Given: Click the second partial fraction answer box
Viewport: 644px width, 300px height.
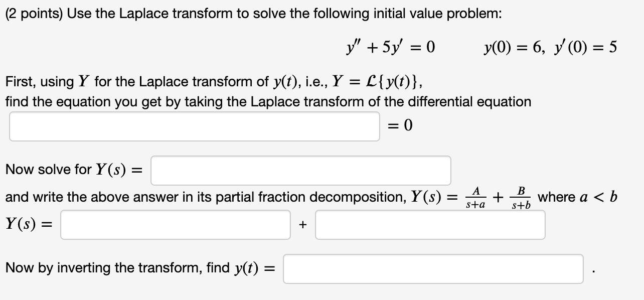Looking at the screenshot, I should point(430,225).
